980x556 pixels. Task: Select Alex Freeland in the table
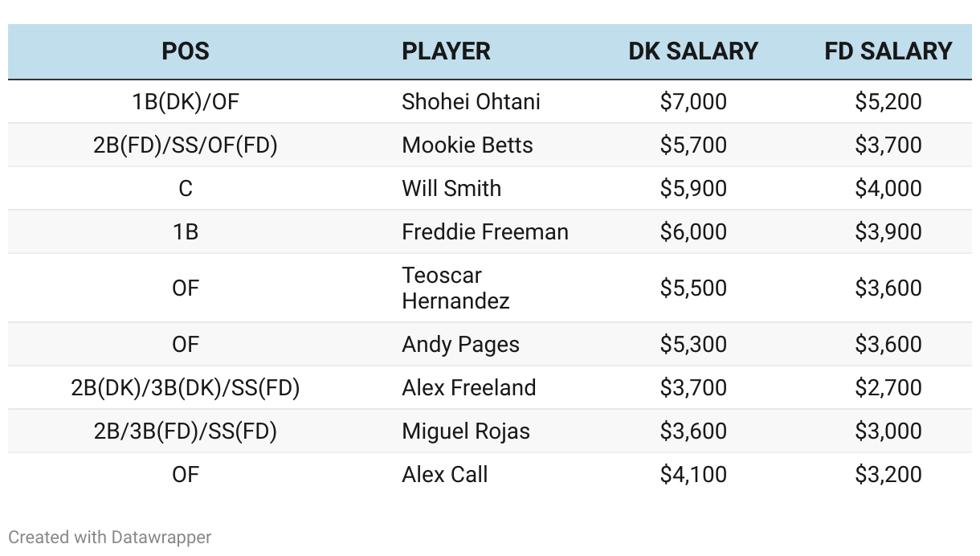(x=469, y=388)
